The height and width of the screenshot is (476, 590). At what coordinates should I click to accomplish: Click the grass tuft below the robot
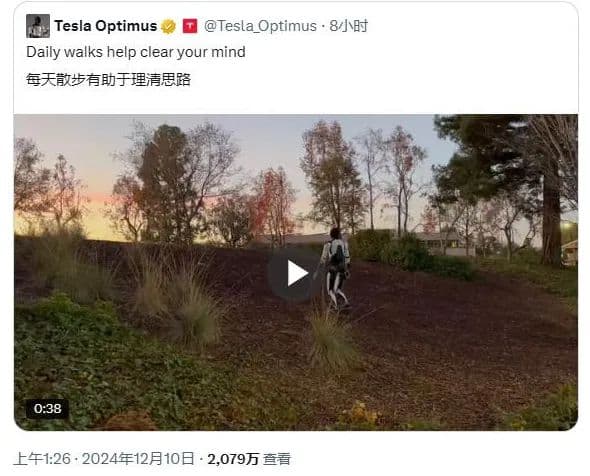(331, 341)
